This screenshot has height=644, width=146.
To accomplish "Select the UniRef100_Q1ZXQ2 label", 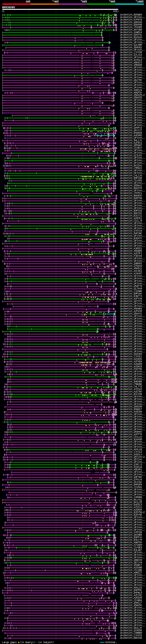I will pyautogui.click(x=131, y=482).
